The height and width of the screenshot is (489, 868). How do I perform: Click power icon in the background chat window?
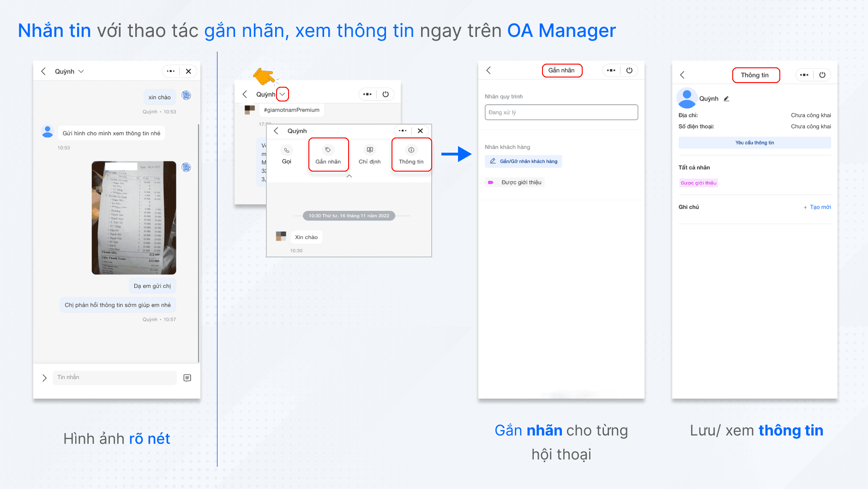point(386,94)
